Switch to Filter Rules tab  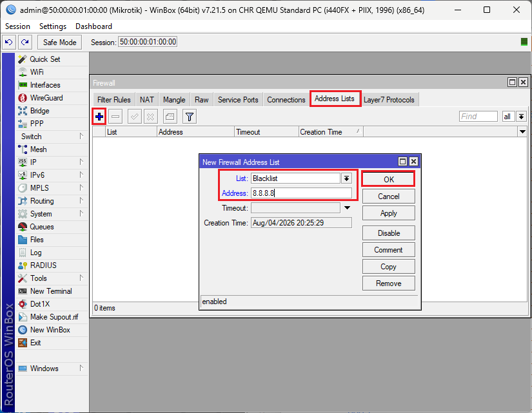(113, 100)
